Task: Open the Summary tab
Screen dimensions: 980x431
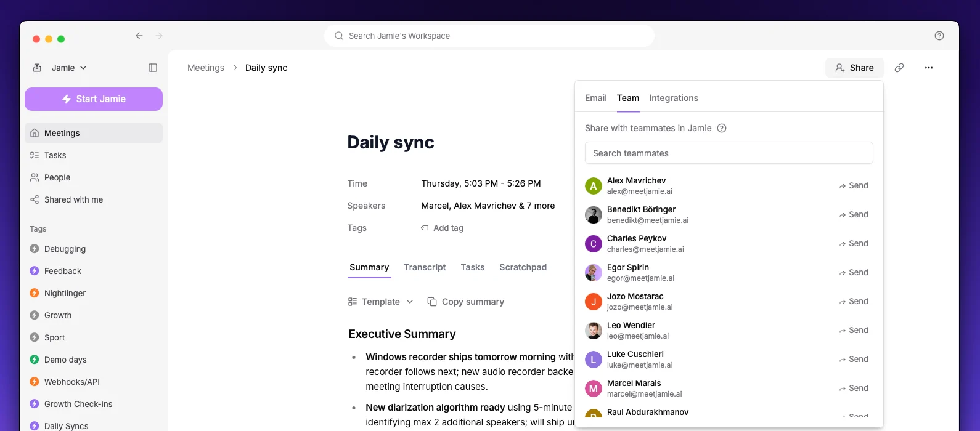Action: 369,267
